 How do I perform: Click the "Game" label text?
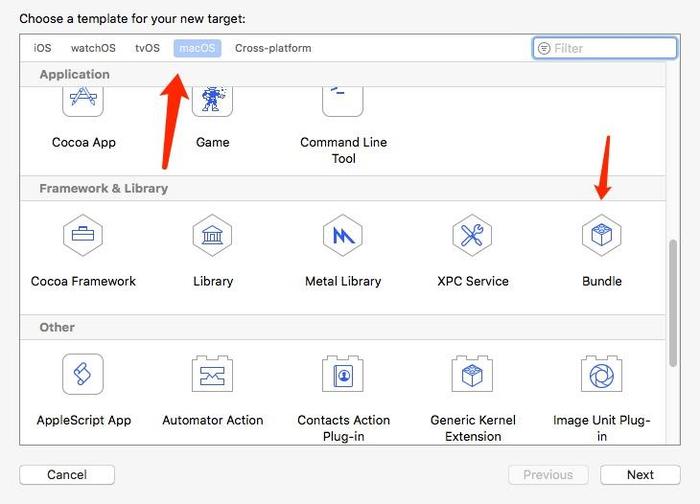point(212,142)
